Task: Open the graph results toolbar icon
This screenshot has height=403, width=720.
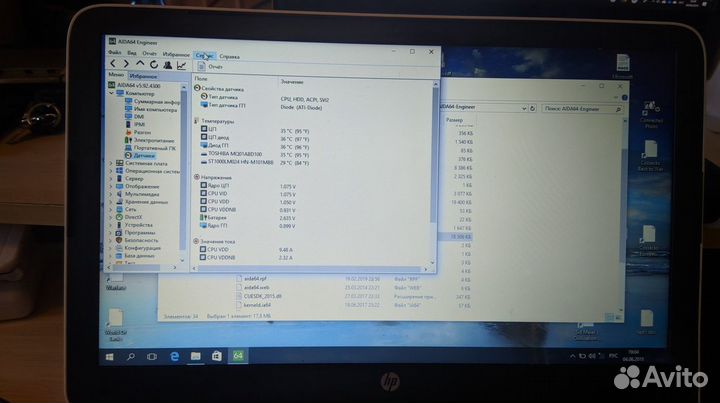Action: (181, 66)
